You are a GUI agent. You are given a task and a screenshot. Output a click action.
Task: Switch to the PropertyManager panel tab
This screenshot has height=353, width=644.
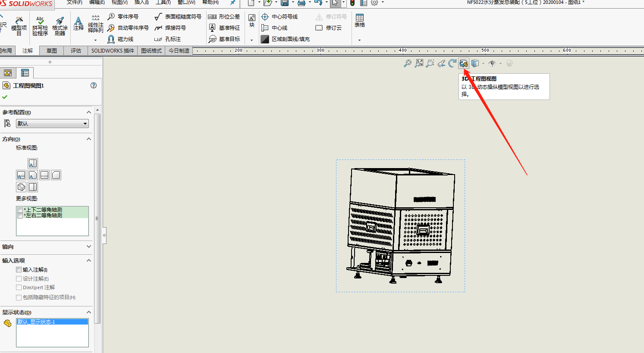(x=25, y=73)
